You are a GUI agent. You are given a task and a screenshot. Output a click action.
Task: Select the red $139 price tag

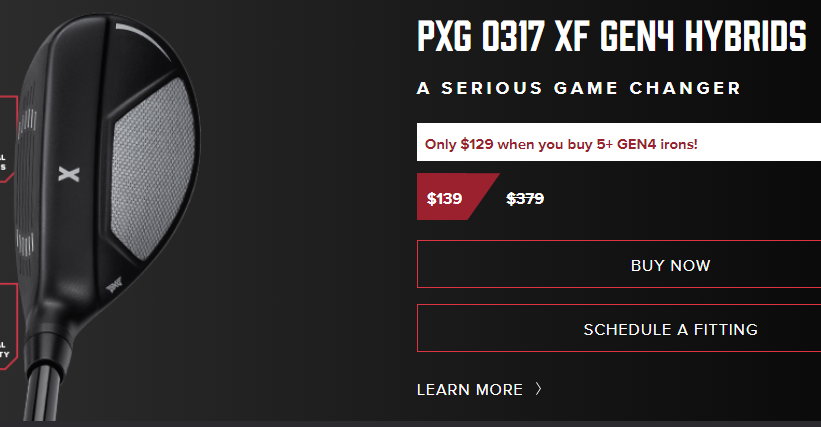[448, 198]
